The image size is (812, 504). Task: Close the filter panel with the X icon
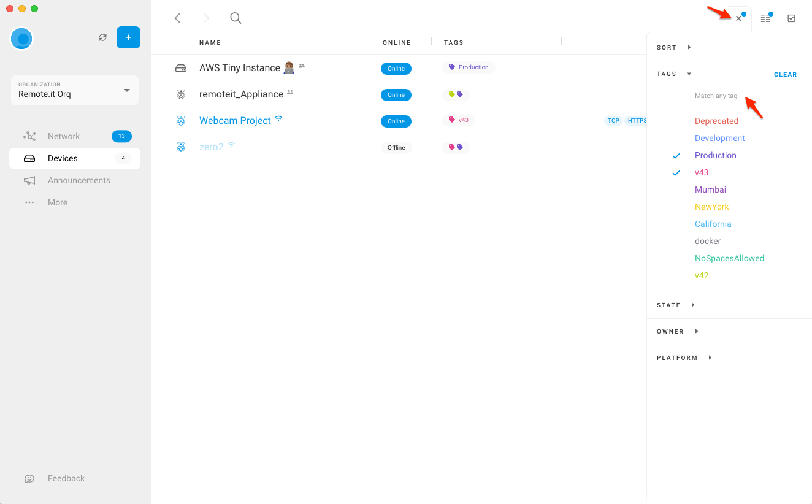(739, 18)
